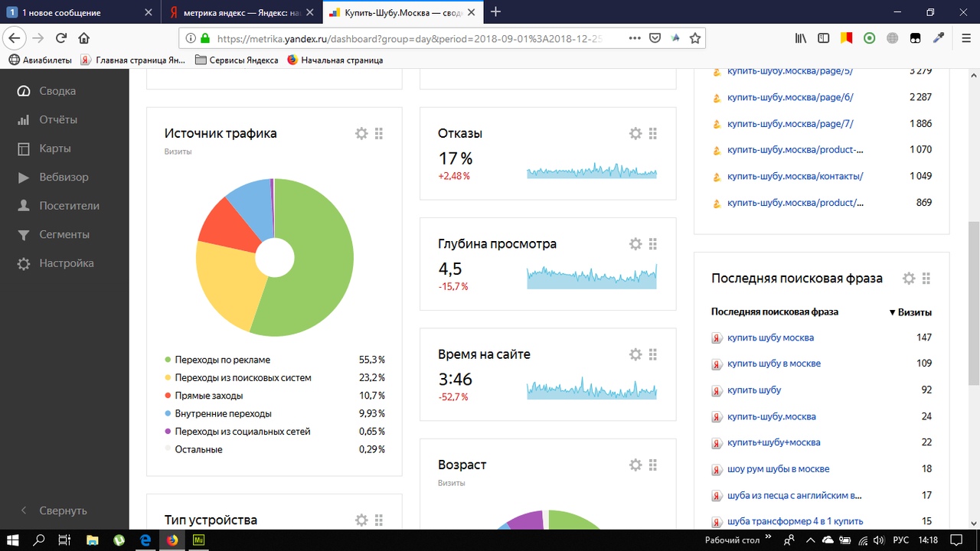Open settings gear of Глубина просмотра widget
Image resolution: width=980 pixels, height=551 pixels.
[x=635, y=244]
